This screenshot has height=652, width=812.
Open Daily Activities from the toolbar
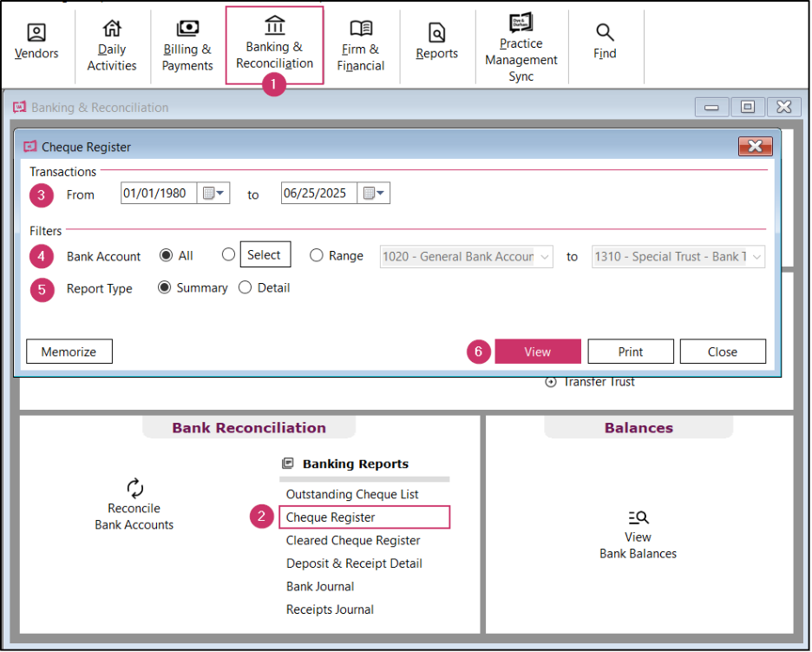[112, 46]
